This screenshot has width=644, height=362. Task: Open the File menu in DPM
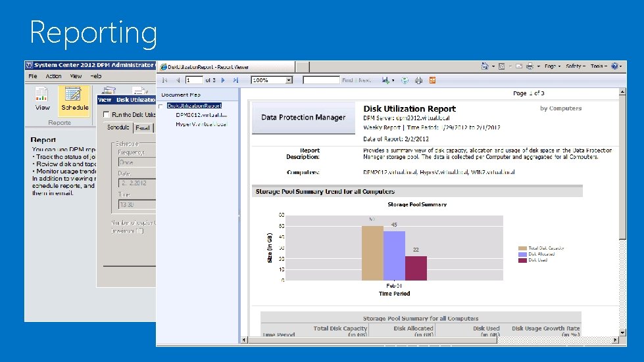pyautogui.click(x=33, y=76)
